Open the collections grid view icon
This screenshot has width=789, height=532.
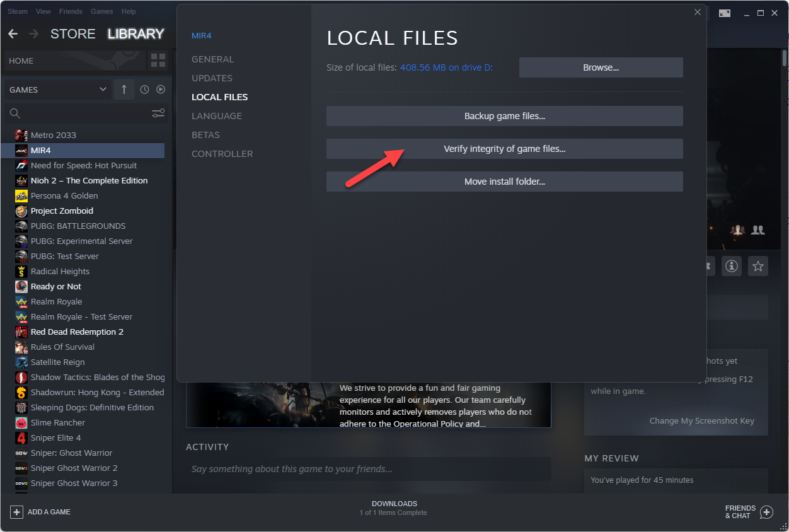[158, 61]
